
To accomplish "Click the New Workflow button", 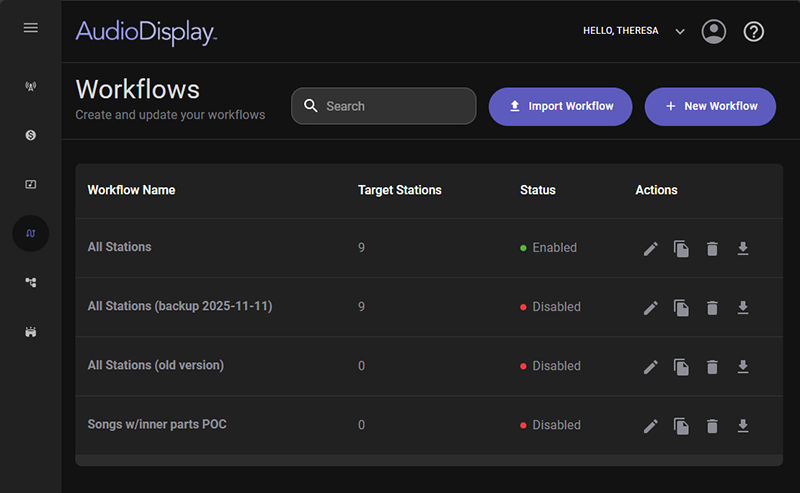I will pyautogui.click(x=710, y=106).
